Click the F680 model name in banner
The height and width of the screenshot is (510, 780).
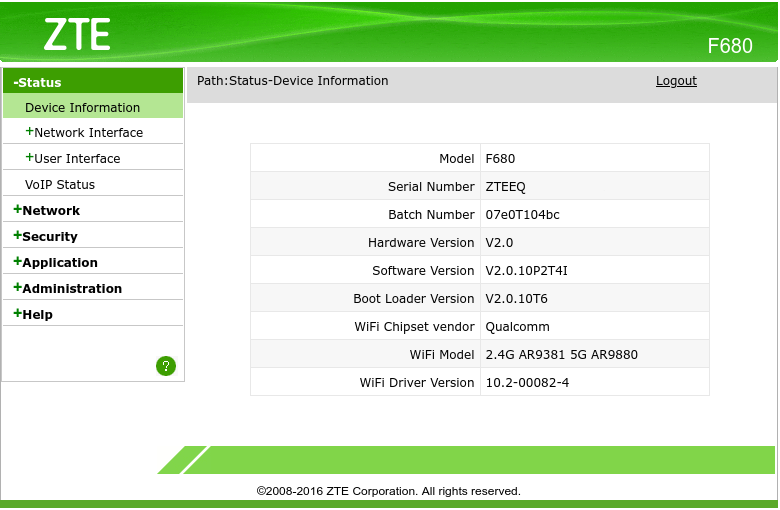click(730, 46)
